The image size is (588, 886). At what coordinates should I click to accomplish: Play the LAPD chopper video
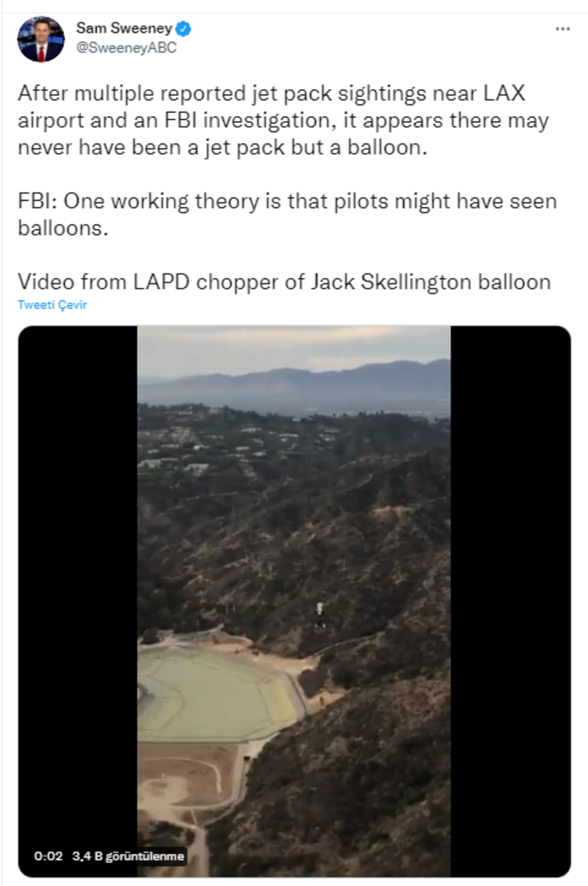[x=294, y=601]
